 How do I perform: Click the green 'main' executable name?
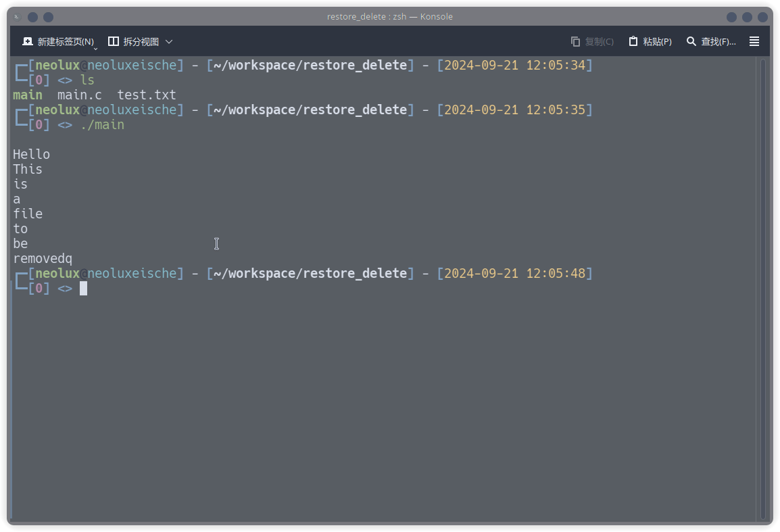pyautogui.click(x=27, y=95)
